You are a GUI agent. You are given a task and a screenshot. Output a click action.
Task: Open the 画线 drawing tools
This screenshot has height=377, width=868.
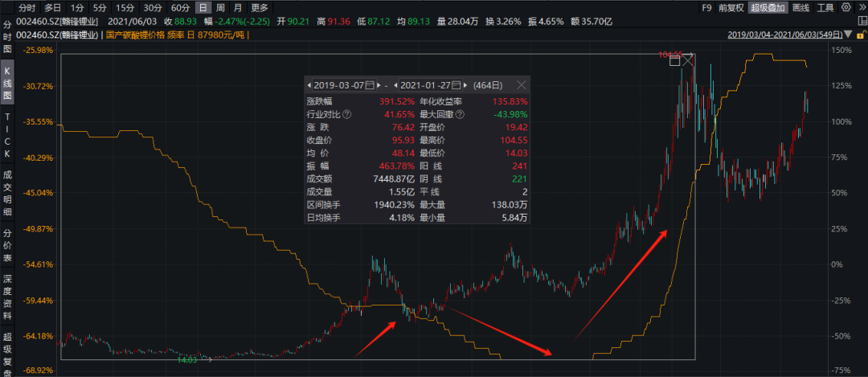800,8
